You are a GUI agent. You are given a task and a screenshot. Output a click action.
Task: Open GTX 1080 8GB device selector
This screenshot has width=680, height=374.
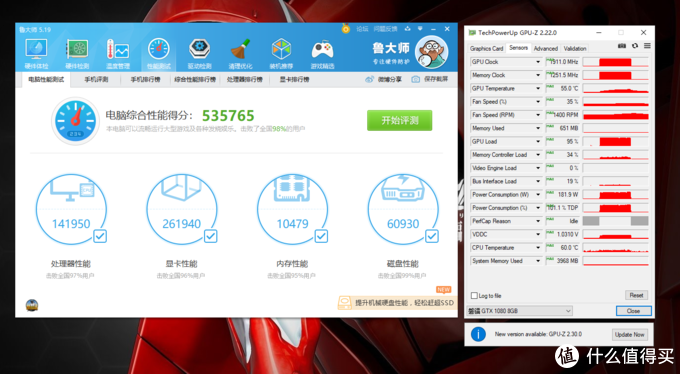tap(520, 311)
